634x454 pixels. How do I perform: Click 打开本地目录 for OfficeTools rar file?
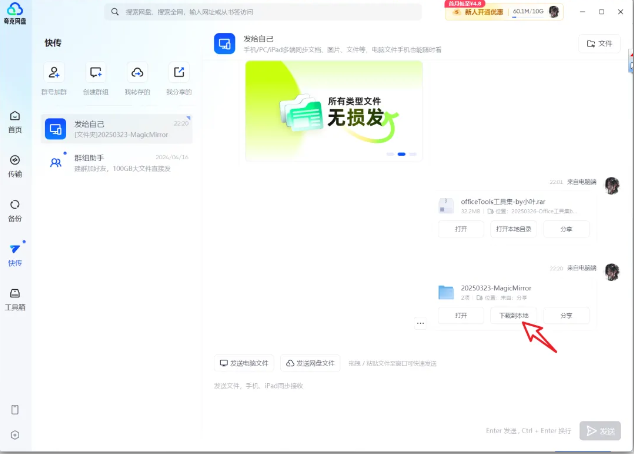click(x=514, y=229)
